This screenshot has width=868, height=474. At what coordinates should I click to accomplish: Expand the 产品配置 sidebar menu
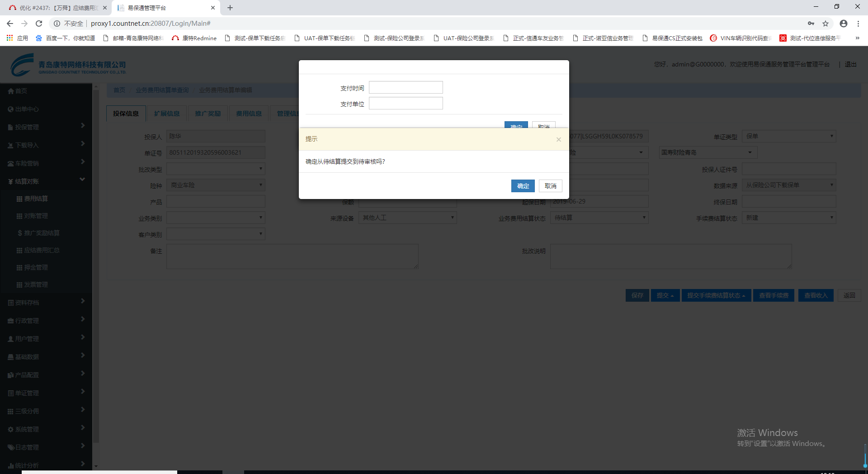coord(46,375)
